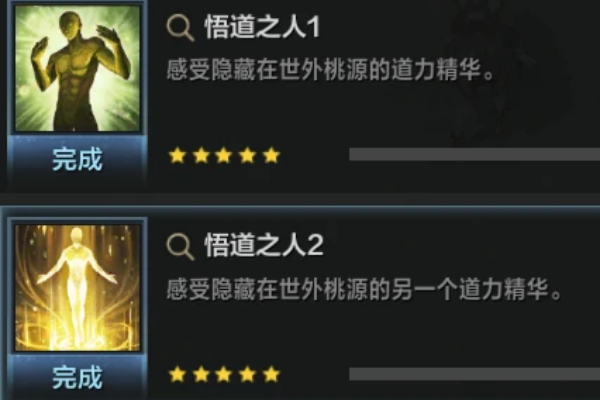Click the progress bar of 悟道之人2

(x=474, y=374)
